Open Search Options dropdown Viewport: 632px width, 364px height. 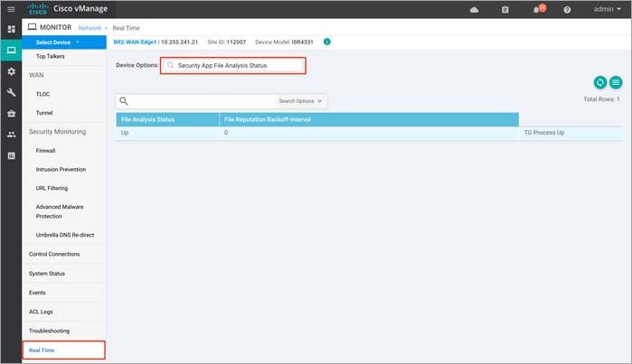tap(300, 101)
